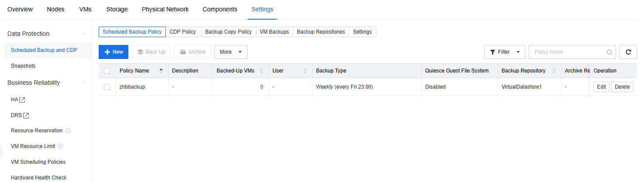Sort by Backup Repository column arrows

tap(554, 71)
